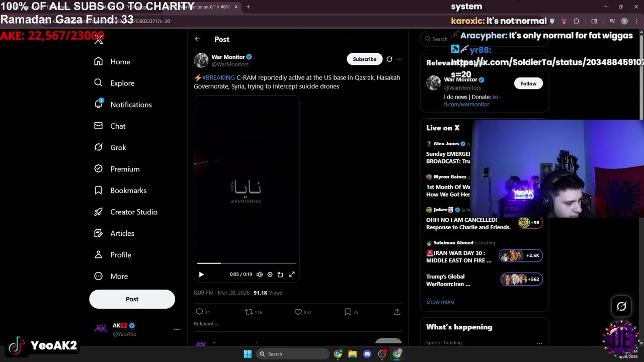
Task: Open account switcher menu for YeoAKx
Action: pos(177,329)
